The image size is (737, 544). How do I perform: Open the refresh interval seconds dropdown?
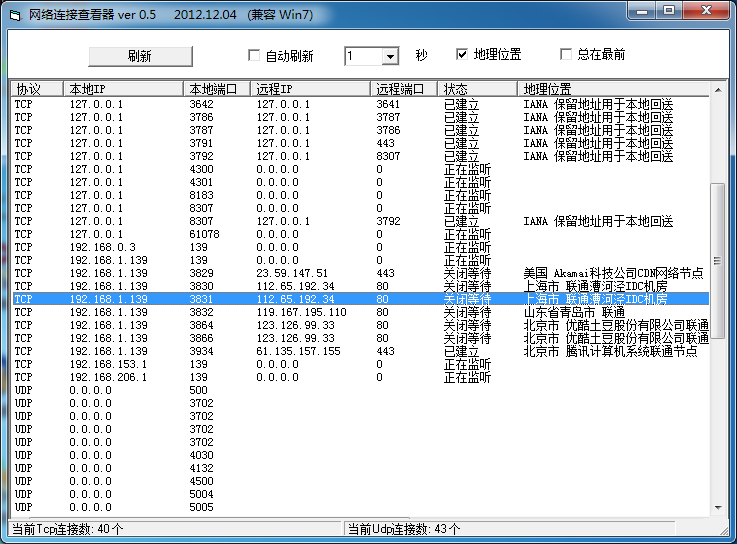coord(390,56)
